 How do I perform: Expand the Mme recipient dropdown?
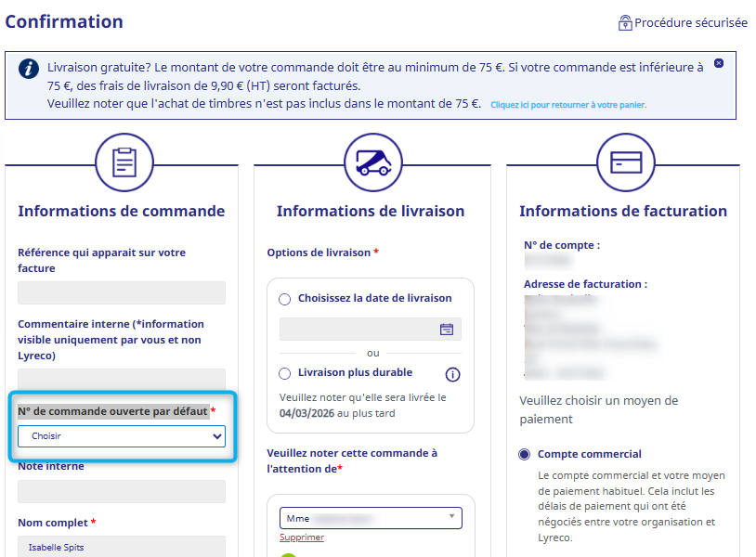coord(371,518)
